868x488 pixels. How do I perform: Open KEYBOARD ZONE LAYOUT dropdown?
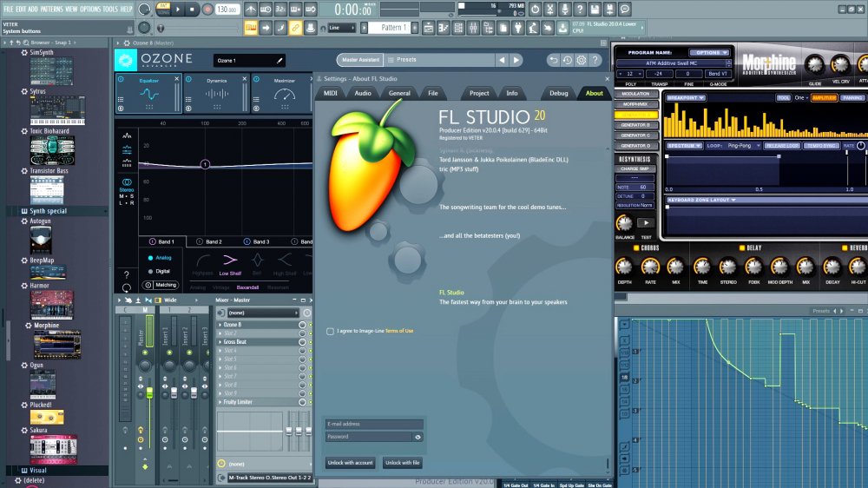[x=701, y=200]
